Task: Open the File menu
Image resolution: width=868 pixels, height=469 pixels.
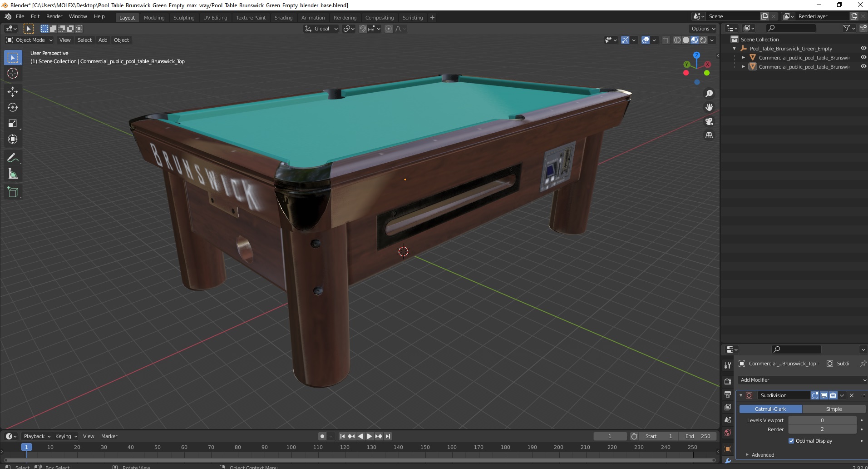Action: [x=20, y=16]
